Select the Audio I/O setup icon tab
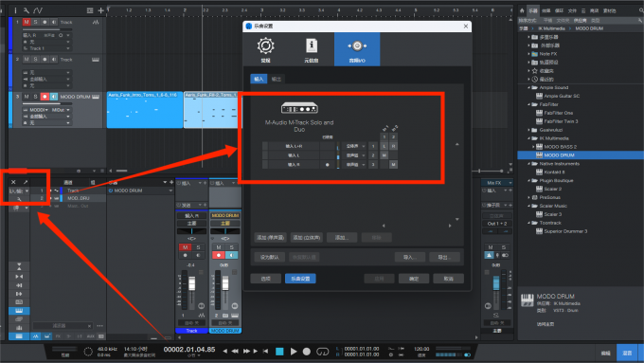This screenshot has height=363, width=644. tap(357, 49)
